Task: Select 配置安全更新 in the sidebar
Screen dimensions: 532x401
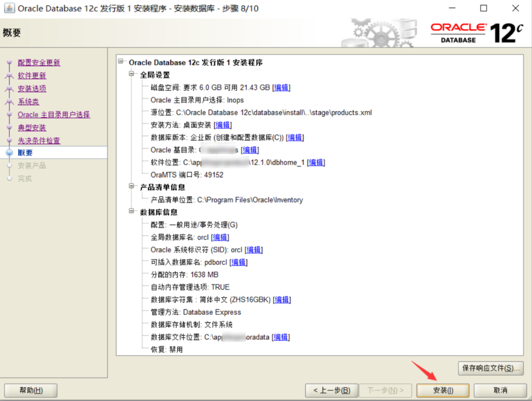Action: [x=39, y=62]
